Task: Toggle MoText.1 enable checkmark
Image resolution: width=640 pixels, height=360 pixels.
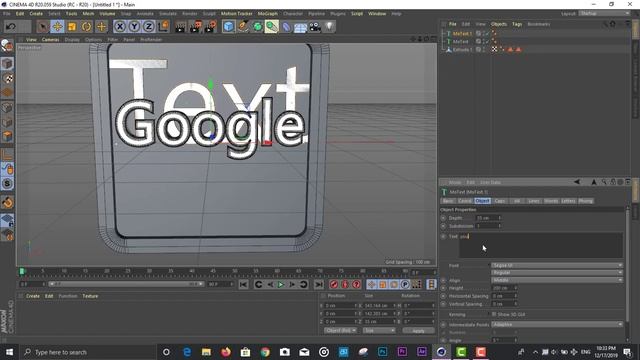Action: [x=487, y=33]
